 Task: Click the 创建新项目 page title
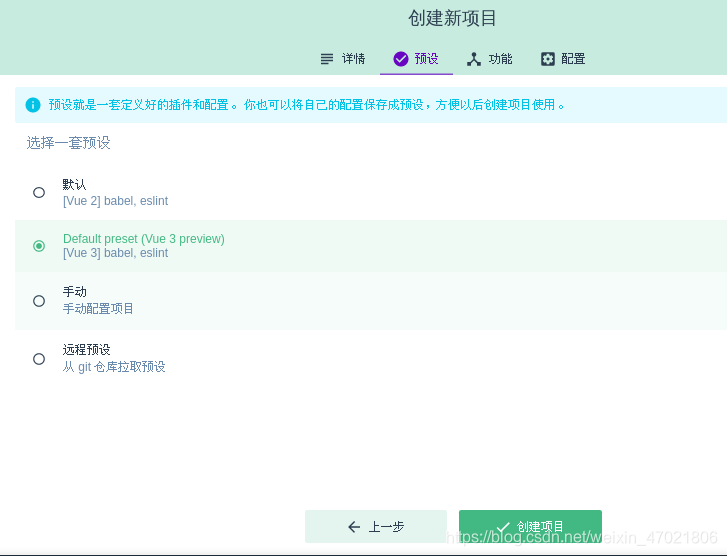tap(452, 19)
